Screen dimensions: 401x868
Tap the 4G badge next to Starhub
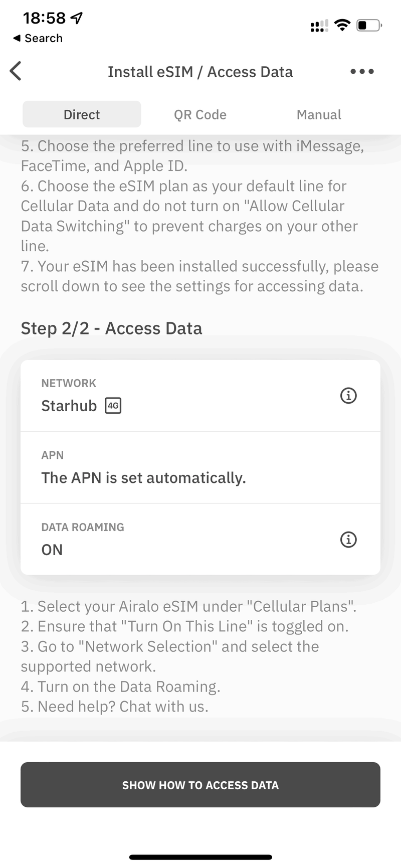[x=113, y=405]
